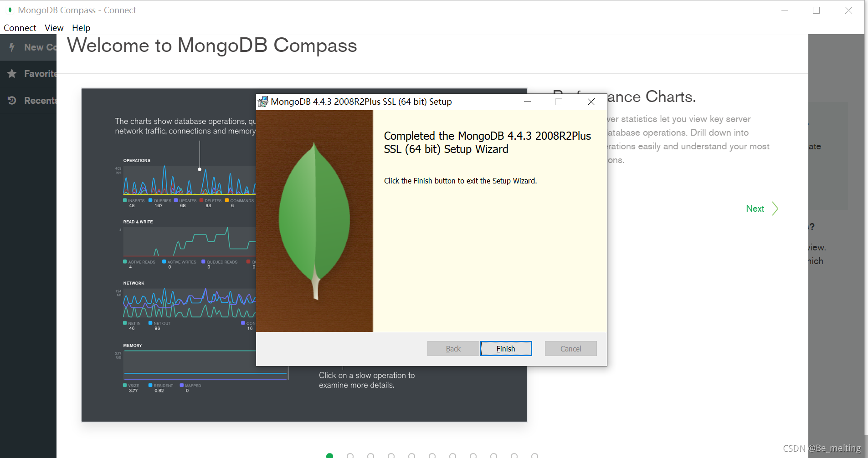Click the MongoDB leaf icon in Compass title bar

[x=10, y=10]
